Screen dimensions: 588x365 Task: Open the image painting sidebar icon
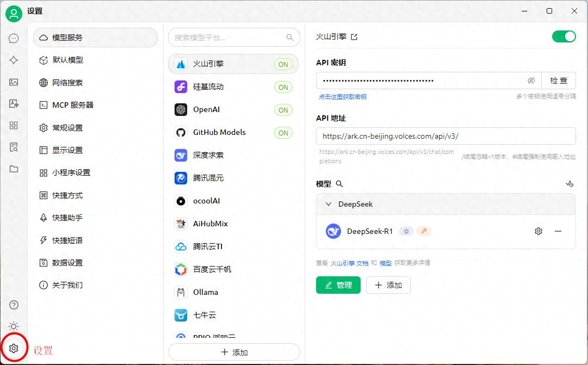pos(14,82)
